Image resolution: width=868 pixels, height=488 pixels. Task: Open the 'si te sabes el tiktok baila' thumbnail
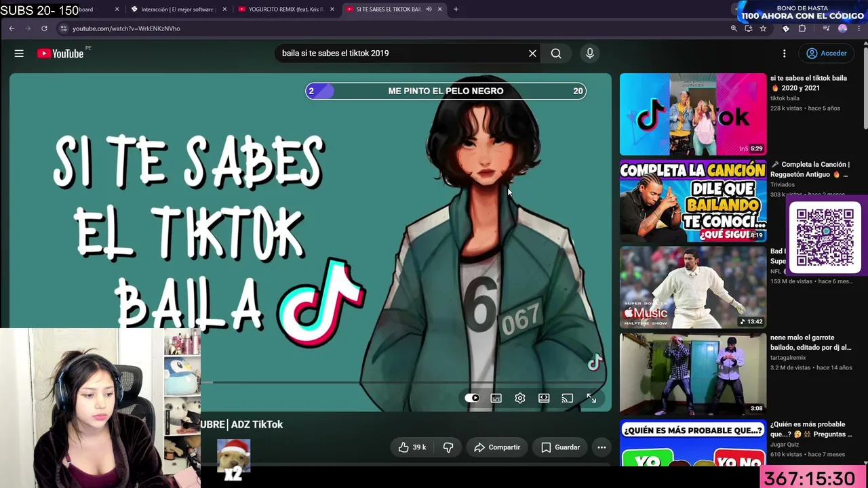pyautogui.click(x=693, y=115)
